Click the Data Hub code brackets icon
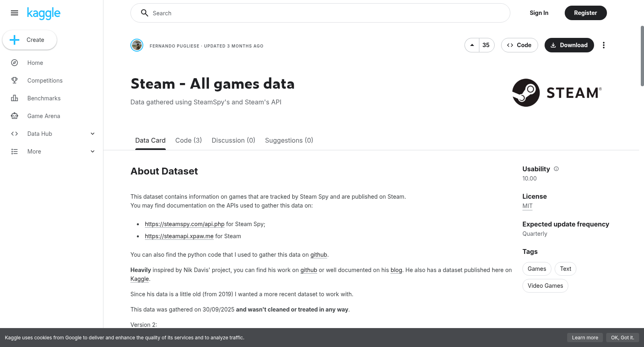 point(14,134)
